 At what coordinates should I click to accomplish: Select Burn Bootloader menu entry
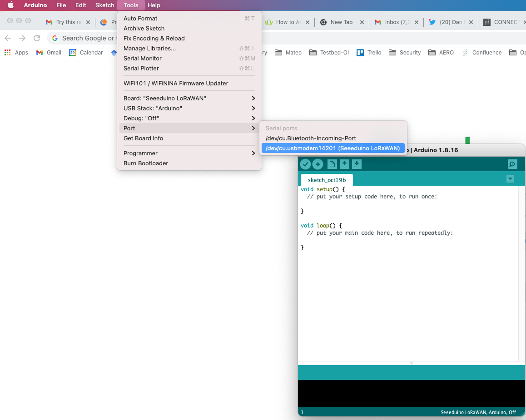tap(146, 163)
